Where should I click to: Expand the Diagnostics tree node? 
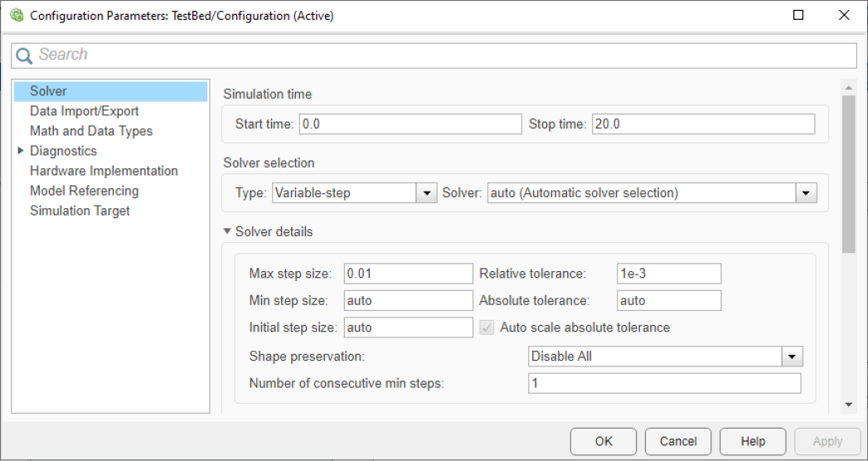click(21, 151)
